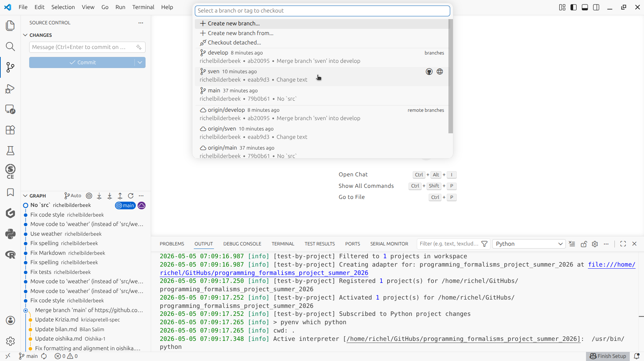This screenshot has height=361, width=644.
Task: Toggle graph Auto branch selection
Action: (73, 196)
